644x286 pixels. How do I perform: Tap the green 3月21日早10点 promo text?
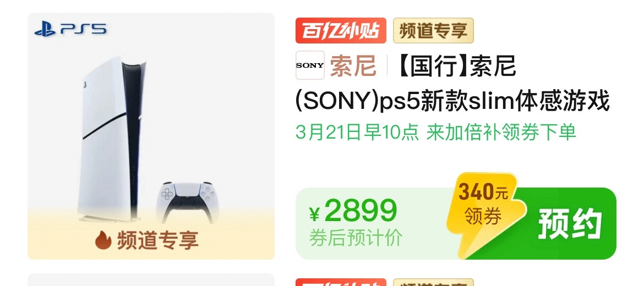pos(357,133)
